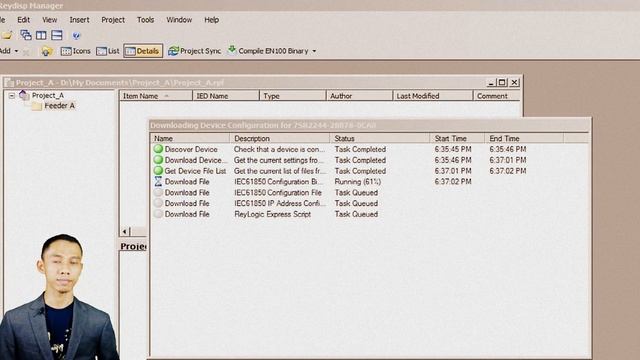Image resolution: width=640 pixels, height=360 pixels.
Task: Switch to List view
Action: click(108, 51)
